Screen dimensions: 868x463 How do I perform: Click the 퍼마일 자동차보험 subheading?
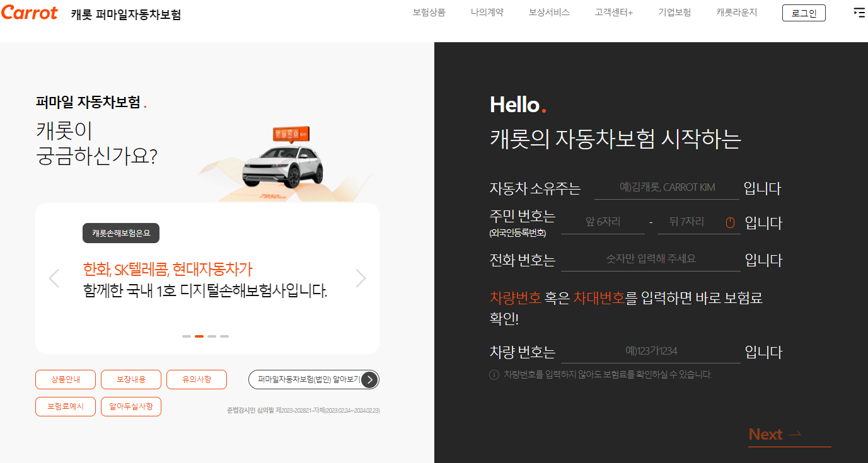91,103
